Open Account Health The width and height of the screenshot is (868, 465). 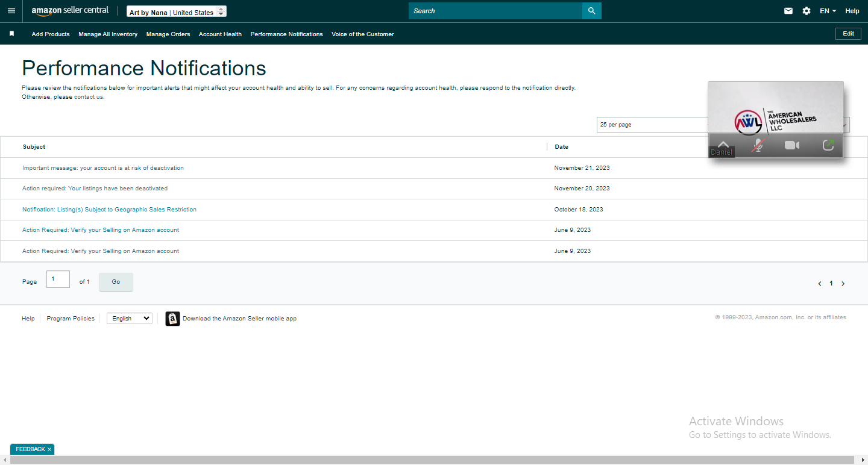click(x=220, y=34)
